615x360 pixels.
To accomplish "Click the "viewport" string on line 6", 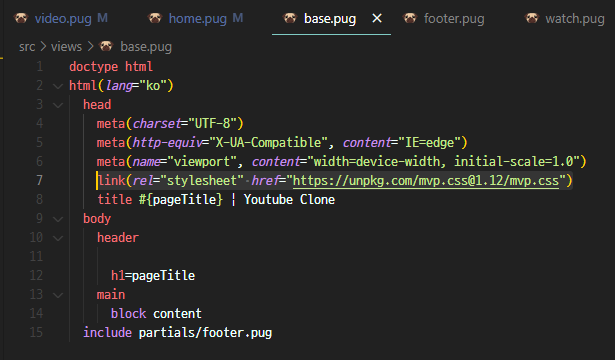I will point(202,162).
